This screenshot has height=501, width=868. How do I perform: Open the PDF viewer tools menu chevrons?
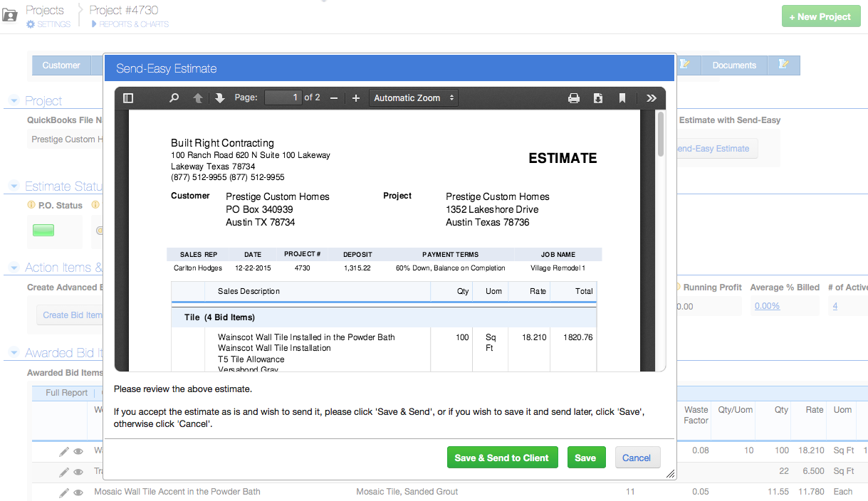coord(652,98)
